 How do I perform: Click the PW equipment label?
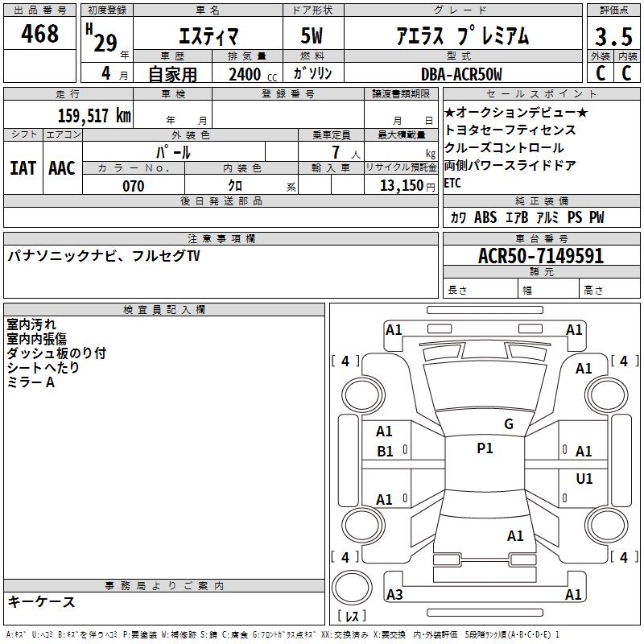597,217
